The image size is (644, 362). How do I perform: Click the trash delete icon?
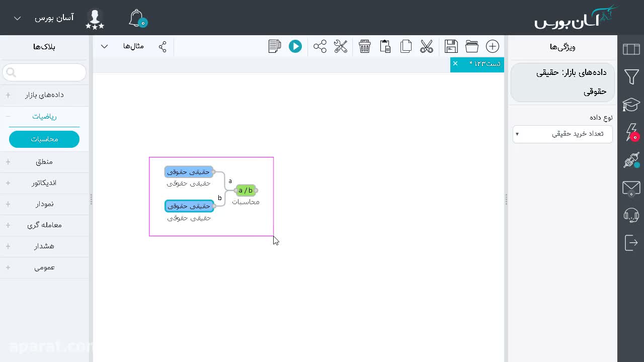365,46
